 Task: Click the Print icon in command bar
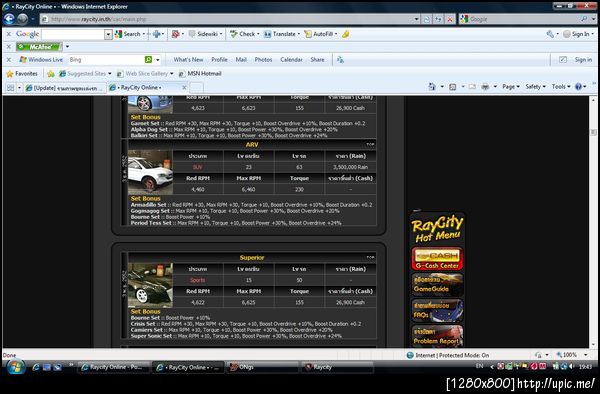click(485, 87)
